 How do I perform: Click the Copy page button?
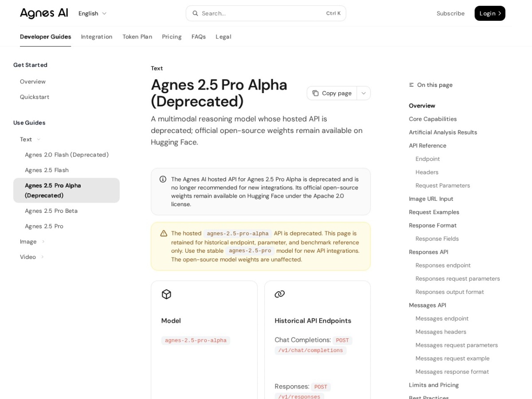(x=332, y=93)
